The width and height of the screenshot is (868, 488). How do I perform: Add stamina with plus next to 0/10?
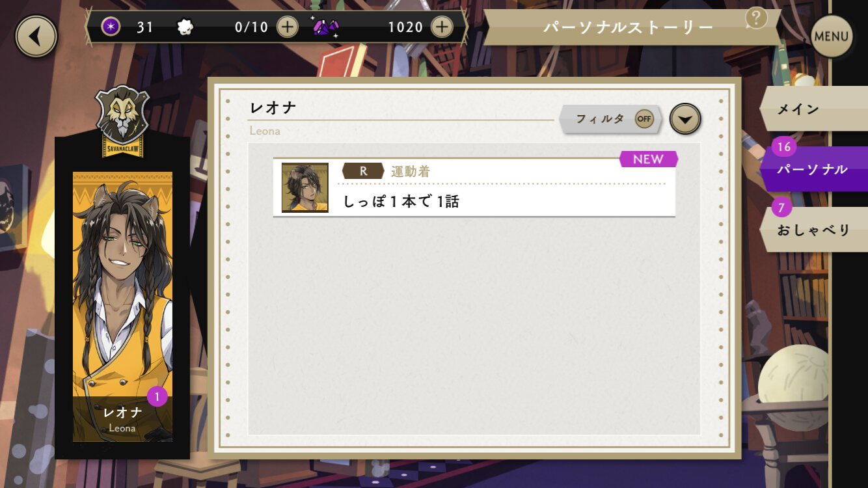click(287, 27)
